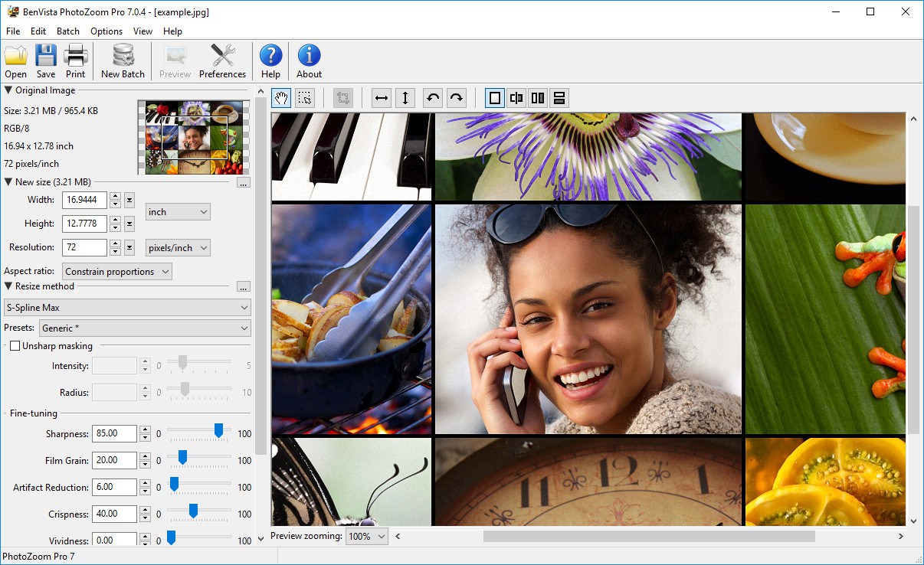The height and width of the screenshot is (565, 924).
Task: Click the vertical preview scrollbar thumb
Action: [913, 321]
